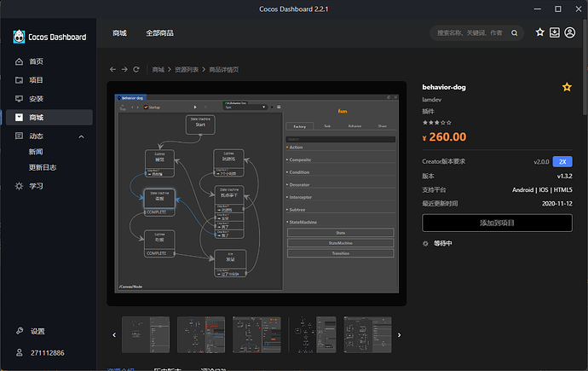Viewport: 588px width, 371px height.
Task: Select the 商城 store item in sidebar
Action: (x=49, y=118)
